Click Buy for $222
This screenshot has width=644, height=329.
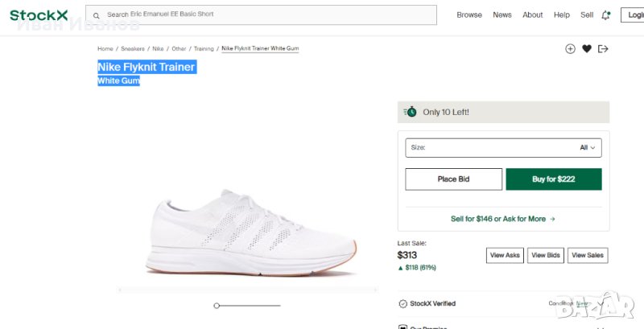pos(553,179)
